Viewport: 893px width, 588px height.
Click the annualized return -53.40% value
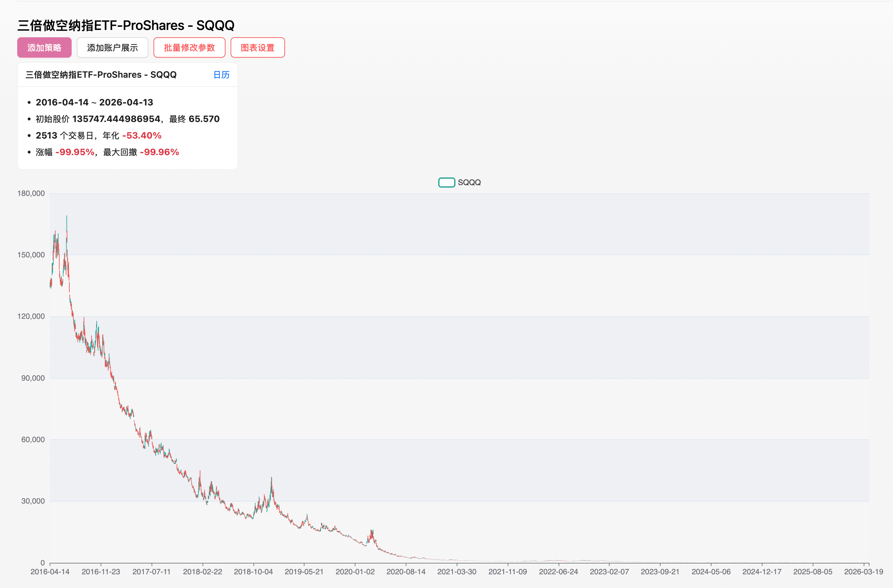142,135
